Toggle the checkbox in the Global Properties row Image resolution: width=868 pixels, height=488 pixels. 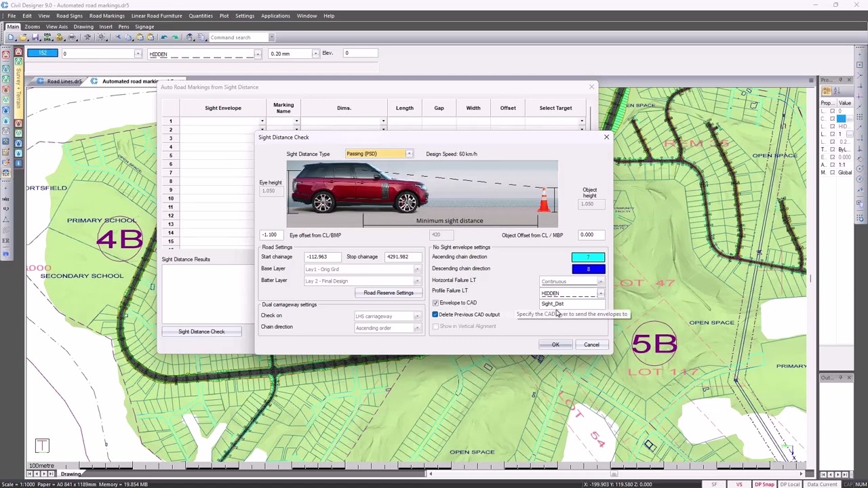pyautogui.click(x=833, y=173)
